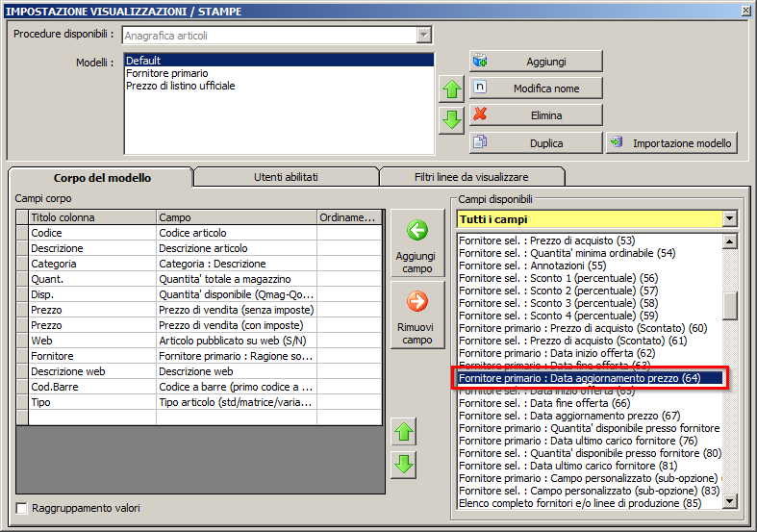Click the scroll up arrow of the available fields list
The height and width of the screenshot is (532, 757).
729,241
